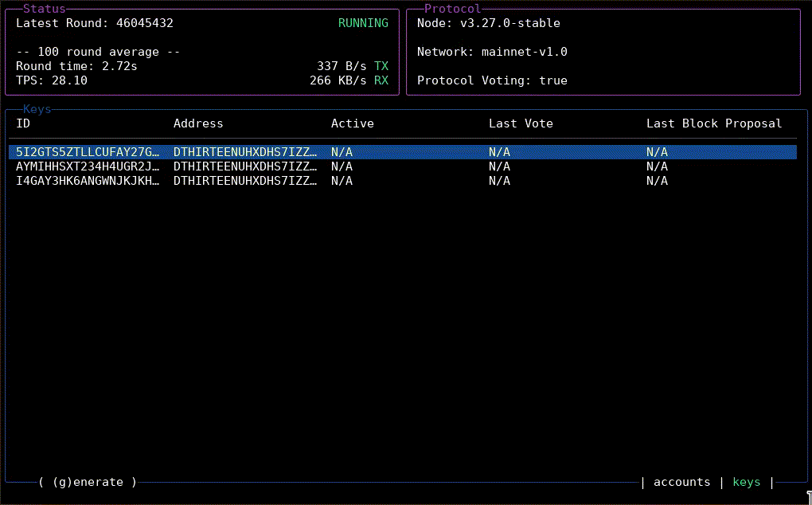Click the ID column header
This screenshot has width=812, height=505.
pos(23,123)
